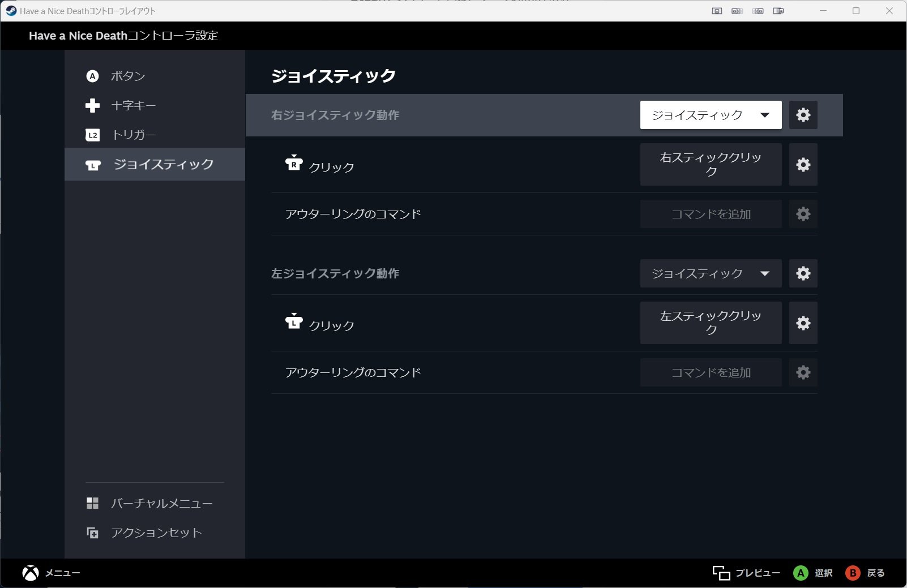Add command to left stick outer ring
The height and width of the screenshot is (588, 907).
point(711,372)
